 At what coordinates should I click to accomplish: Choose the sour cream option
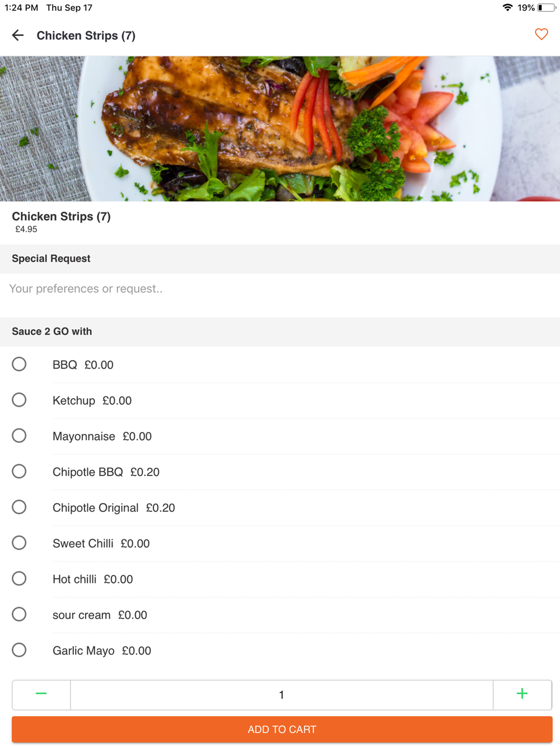coord(19,614)
